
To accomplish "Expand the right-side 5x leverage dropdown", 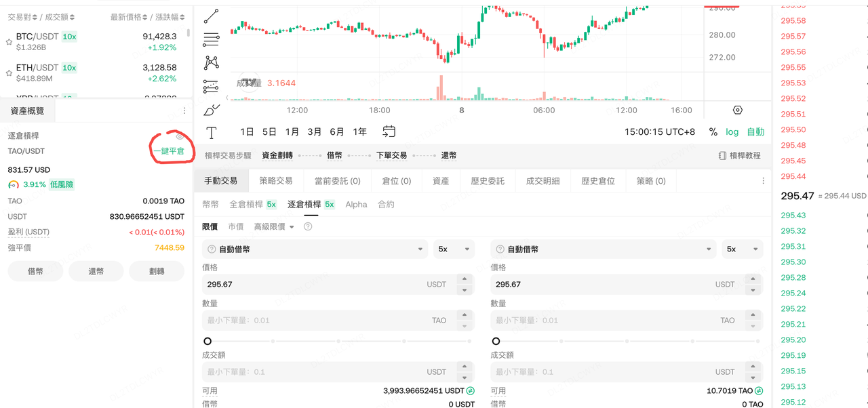I will (x=742, y=249).
